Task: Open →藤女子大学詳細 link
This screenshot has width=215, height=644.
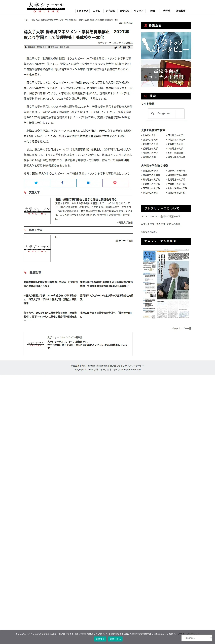Action: (123, 241)
